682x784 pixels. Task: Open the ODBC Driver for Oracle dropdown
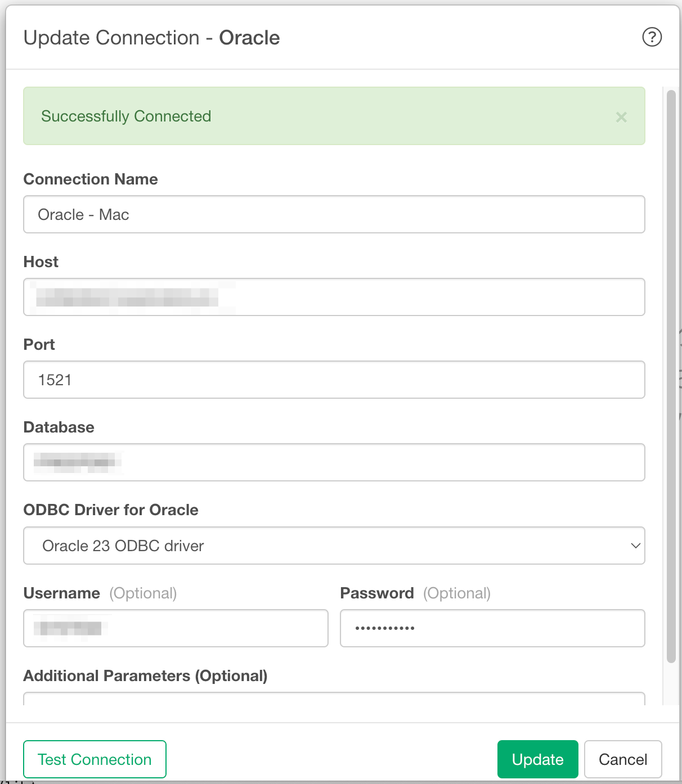pos(334,546)
